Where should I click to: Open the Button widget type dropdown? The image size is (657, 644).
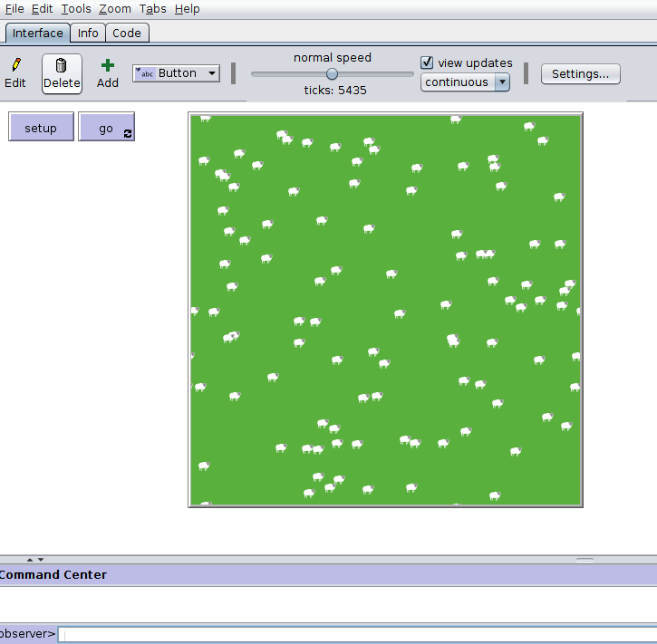click(x=177, y=73)
